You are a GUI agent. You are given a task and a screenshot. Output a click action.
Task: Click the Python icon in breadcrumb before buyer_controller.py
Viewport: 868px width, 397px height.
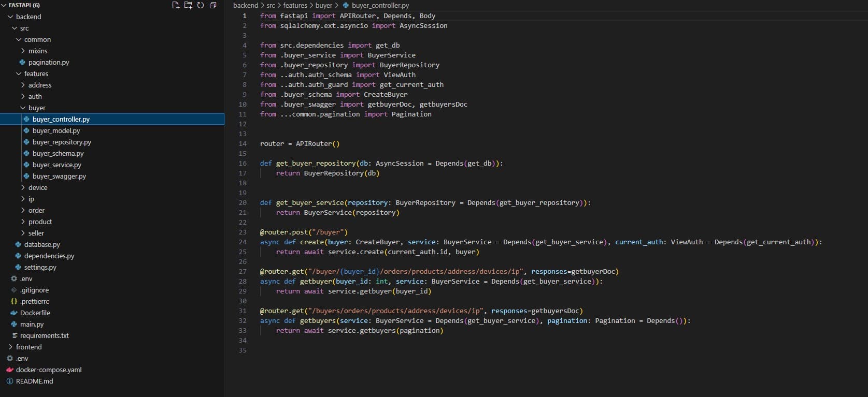point(346,5)
